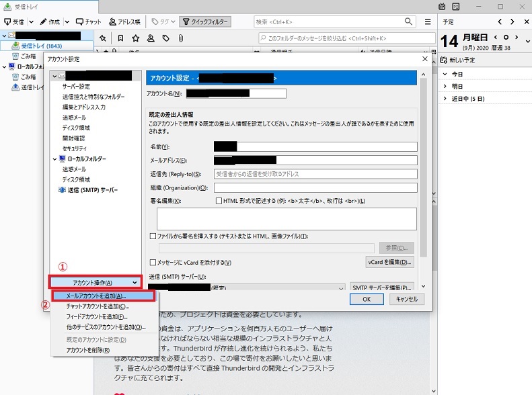Open the tasks tab icon in title bar
The height and width of the screenshot is (395, 532).
pos(456,7)
